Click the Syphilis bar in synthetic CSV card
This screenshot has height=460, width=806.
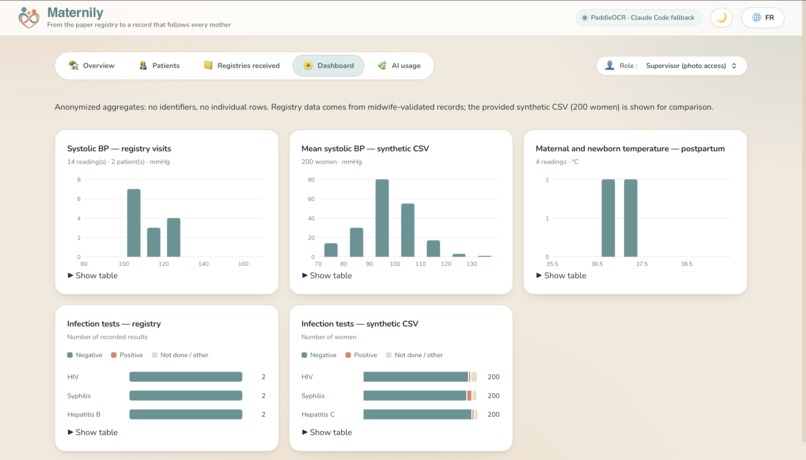pos(420,396)
